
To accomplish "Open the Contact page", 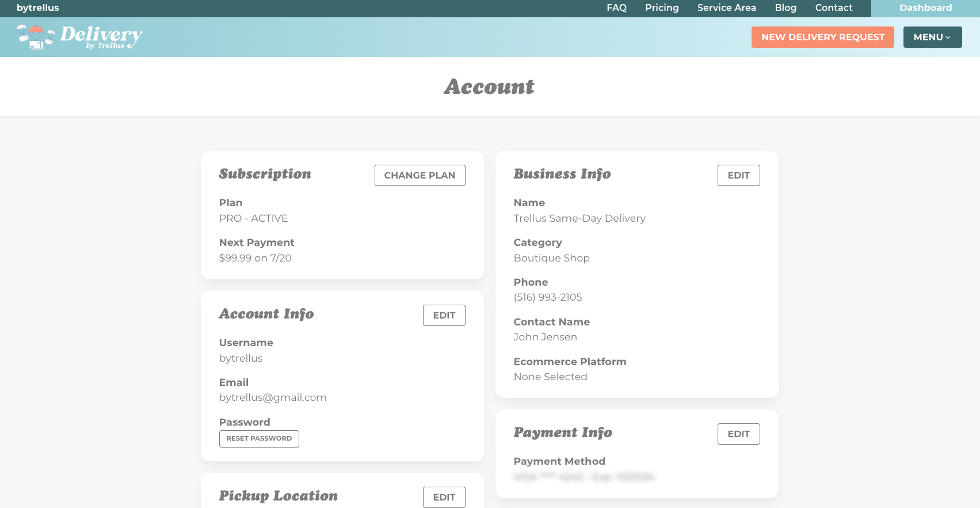I will [x=833, y=7].
